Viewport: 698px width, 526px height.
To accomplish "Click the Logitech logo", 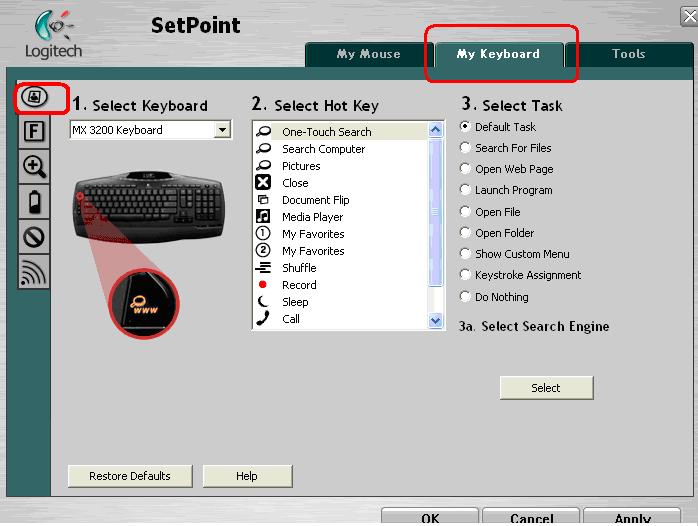I will pos(53,34).
